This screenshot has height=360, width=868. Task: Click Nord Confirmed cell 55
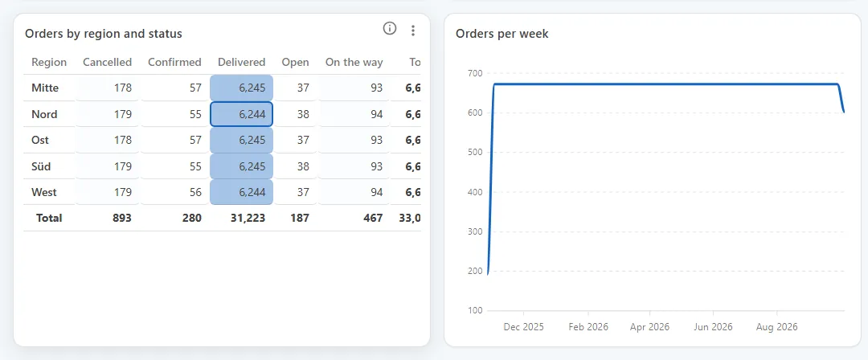click(x=174, y=114)
